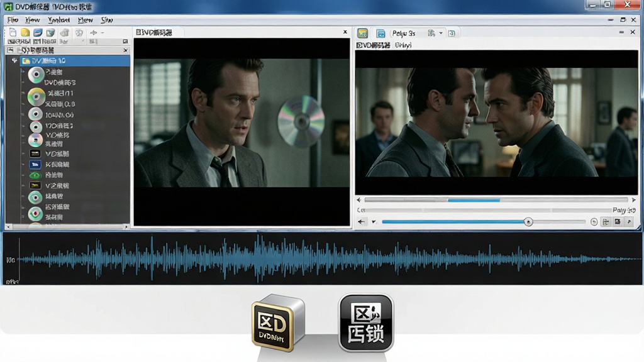Open the How menu
Viewport: 644px width, 362px height.
tap(33, 19)
